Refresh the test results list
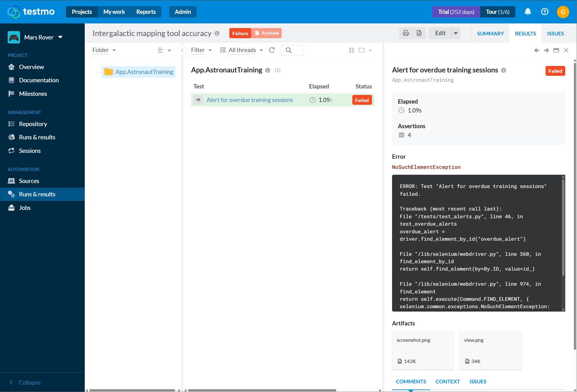 point(272,50)
